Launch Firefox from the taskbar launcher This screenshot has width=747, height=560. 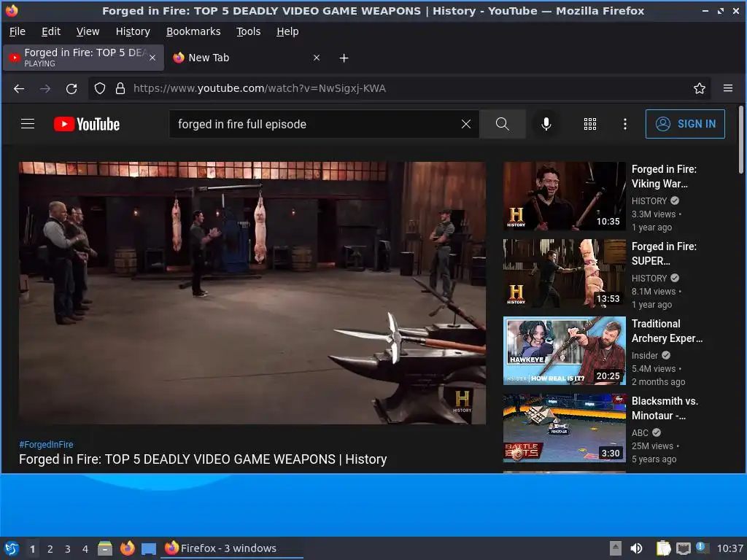[127, 548]
